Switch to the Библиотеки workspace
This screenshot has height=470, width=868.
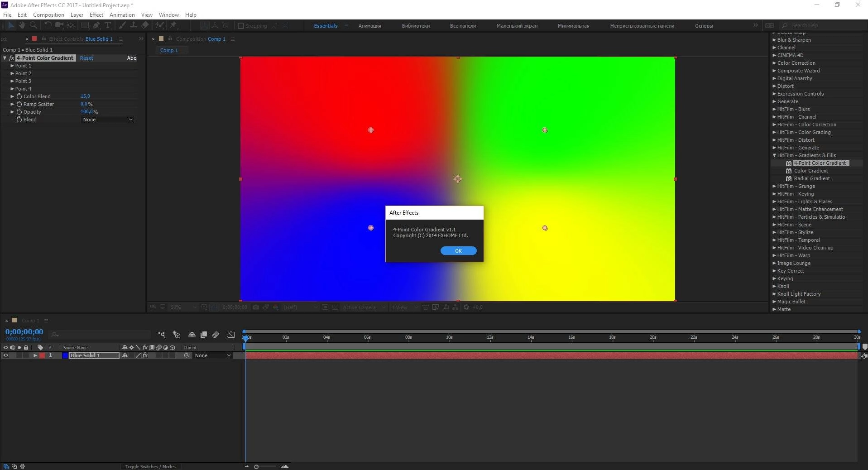click(x=416, y=26)
